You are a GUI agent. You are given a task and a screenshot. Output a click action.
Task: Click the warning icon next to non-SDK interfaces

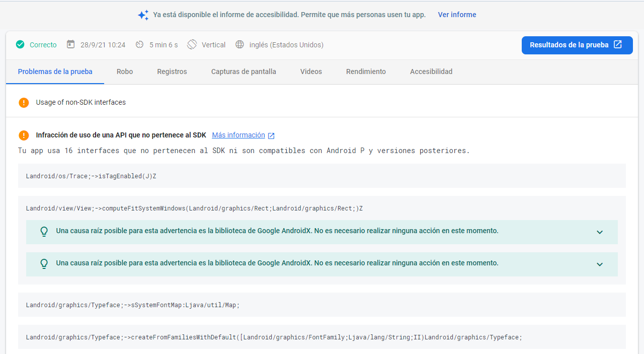[x=24, y=102]
